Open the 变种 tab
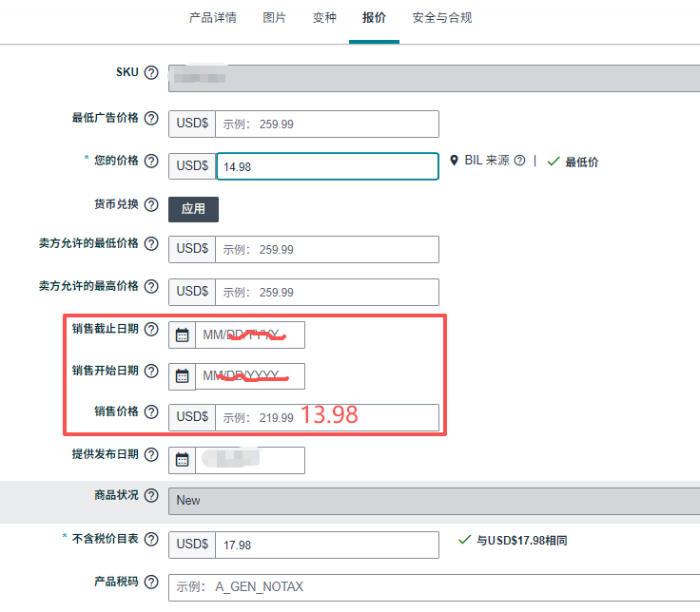700x612 pixels. 324,18
